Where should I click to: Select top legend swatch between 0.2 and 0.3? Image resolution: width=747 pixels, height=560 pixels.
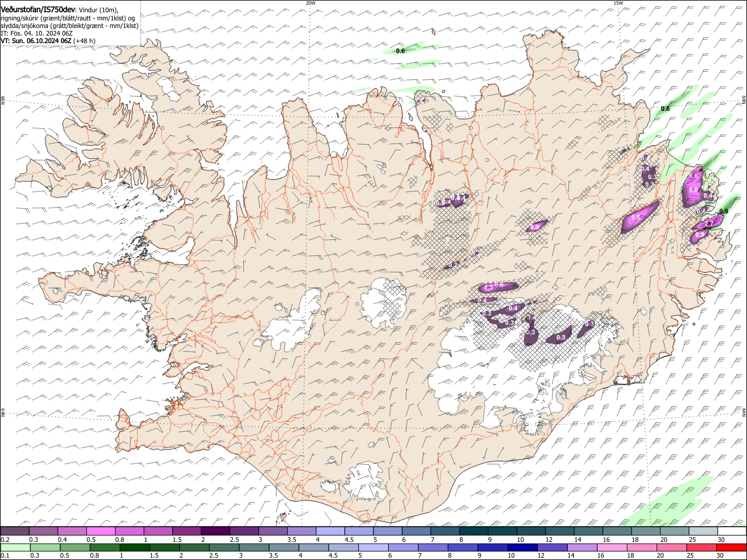click(15, 531)
